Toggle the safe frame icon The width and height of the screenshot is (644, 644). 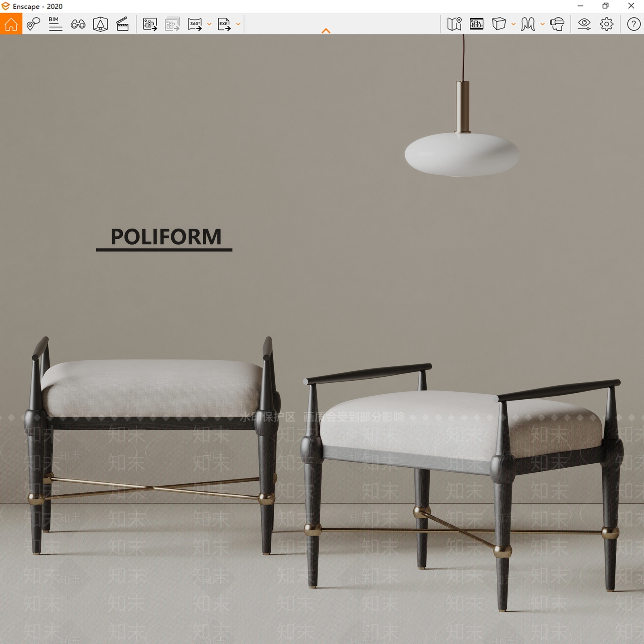click(477, 24)
